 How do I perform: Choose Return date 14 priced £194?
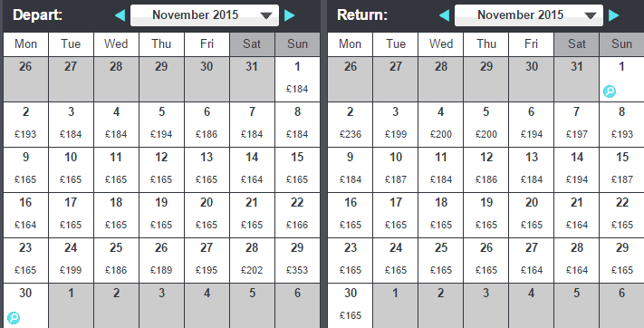577,169
